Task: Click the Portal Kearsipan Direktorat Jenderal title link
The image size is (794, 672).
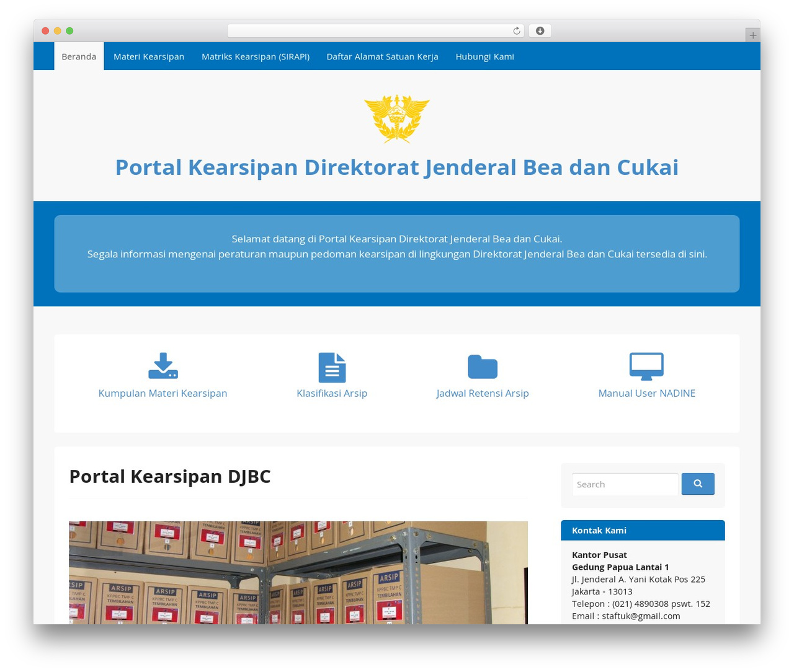Action: click(397, 167)
